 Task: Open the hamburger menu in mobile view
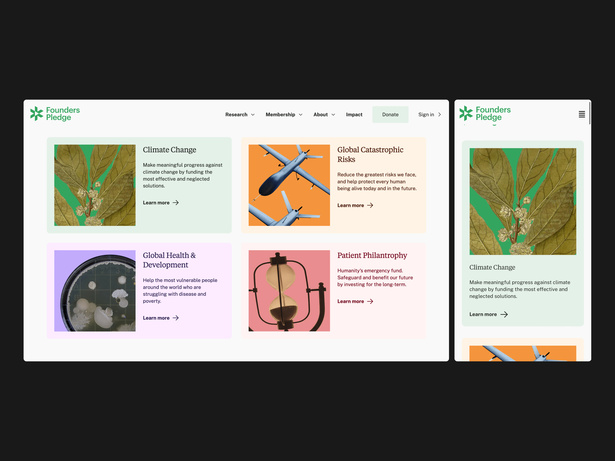point(582,114)
